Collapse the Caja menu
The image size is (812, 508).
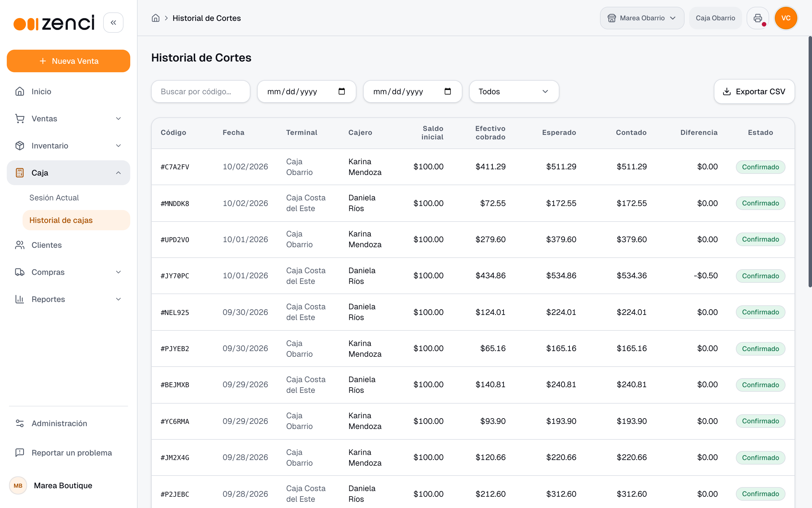(69, 173)
